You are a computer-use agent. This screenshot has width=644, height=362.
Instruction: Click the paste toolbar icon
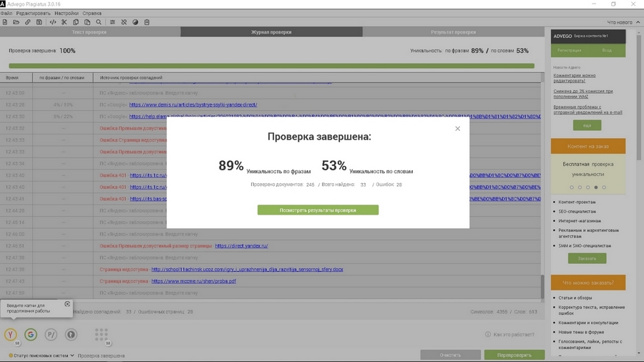[x=87, y=22]
